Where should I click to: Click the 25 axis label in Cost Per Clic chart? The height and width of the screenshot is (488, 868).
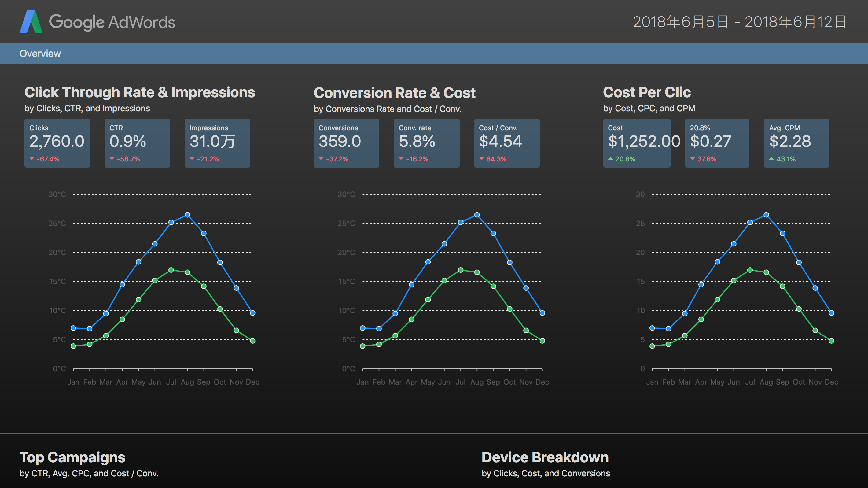(x=640, y=224)
